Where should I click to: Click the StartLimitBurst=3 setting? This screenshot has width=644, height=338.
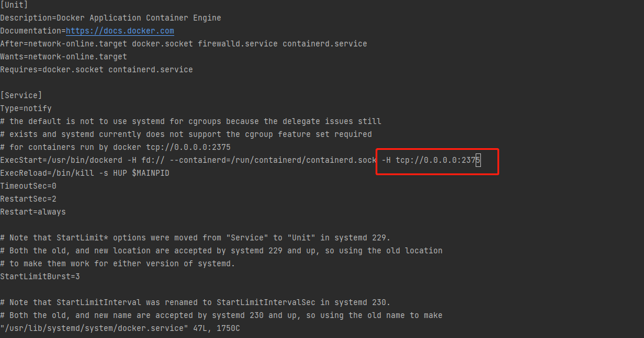pos(40,276)
